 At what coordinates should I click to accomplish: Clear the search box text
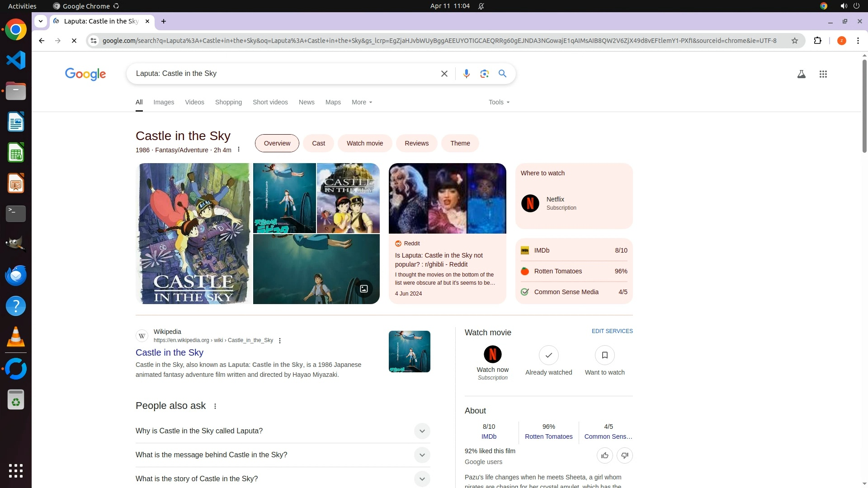tap(444, 74)
